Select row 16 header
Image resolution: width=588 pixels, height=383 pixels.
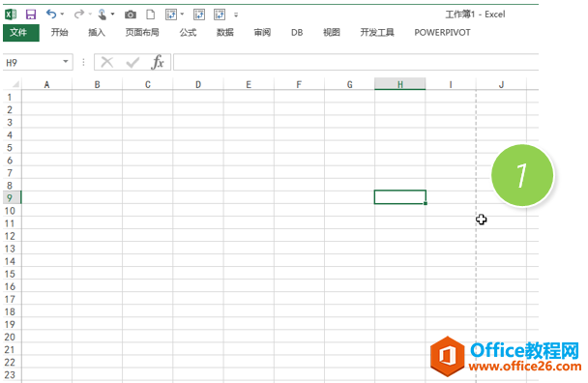[11, 286]
